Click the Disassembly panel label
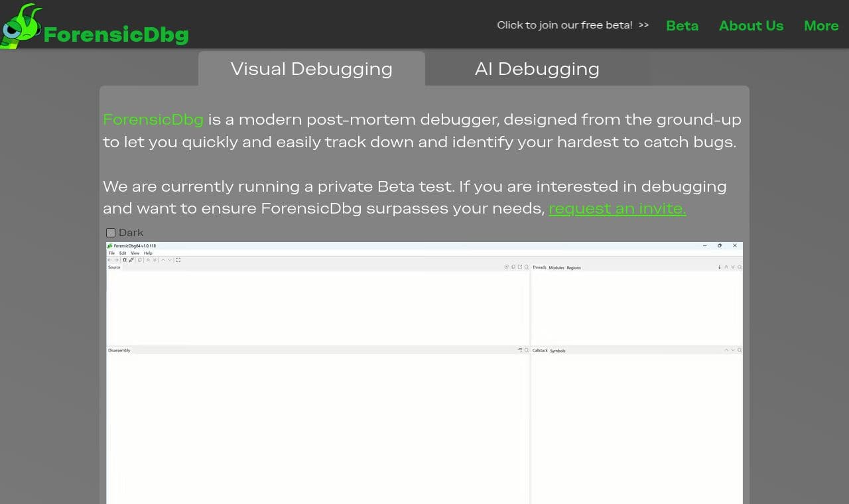Image resolution: width=849 pixels, height=504 pixels. coord(119,350)
